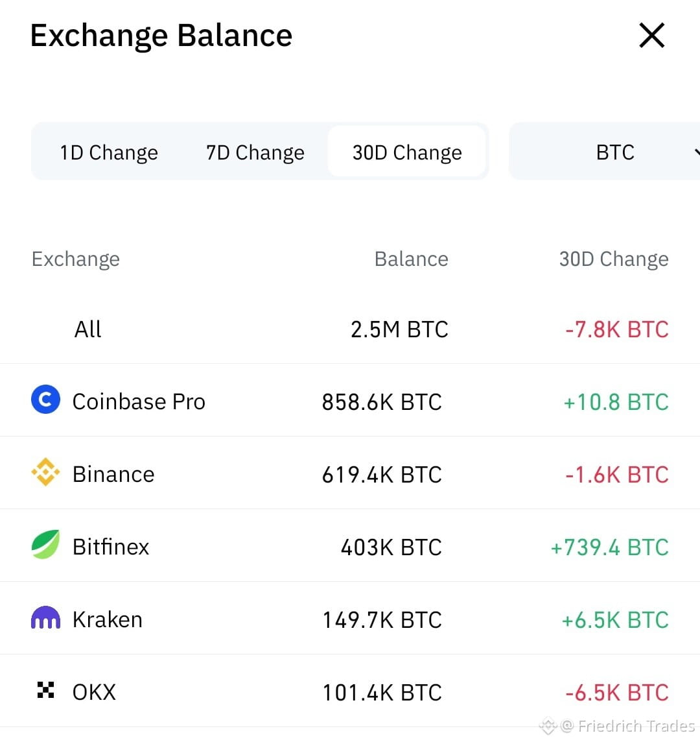This screenshot has width=700, height=742.
Task: Switch to the 1D Change tab
Action: tap(109, 152)
